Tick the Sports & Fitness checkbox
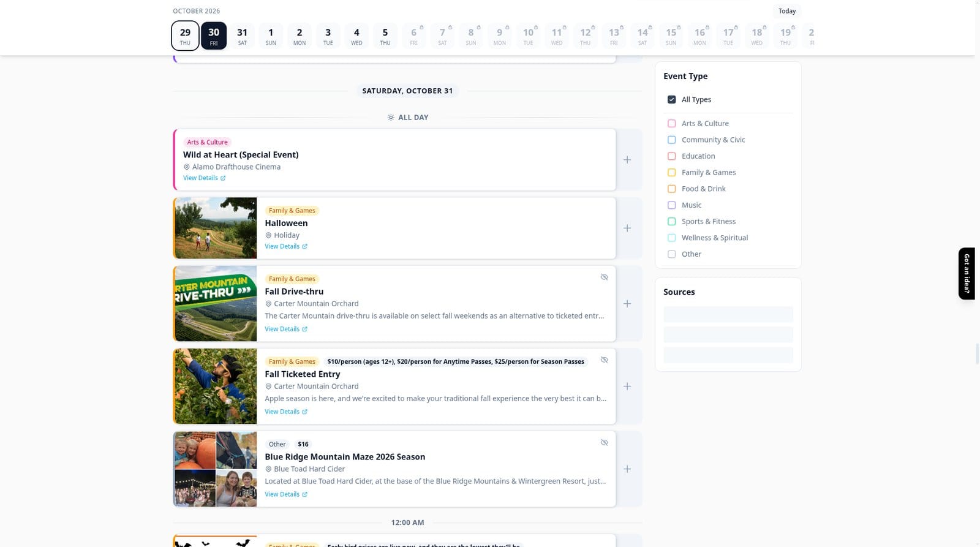 pos(671,221)
